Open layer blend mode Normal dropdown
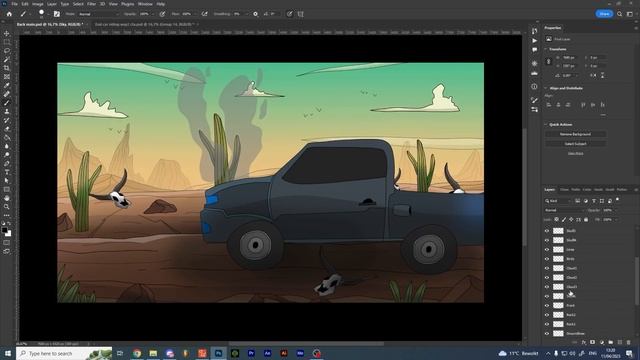 coord(564,210)
